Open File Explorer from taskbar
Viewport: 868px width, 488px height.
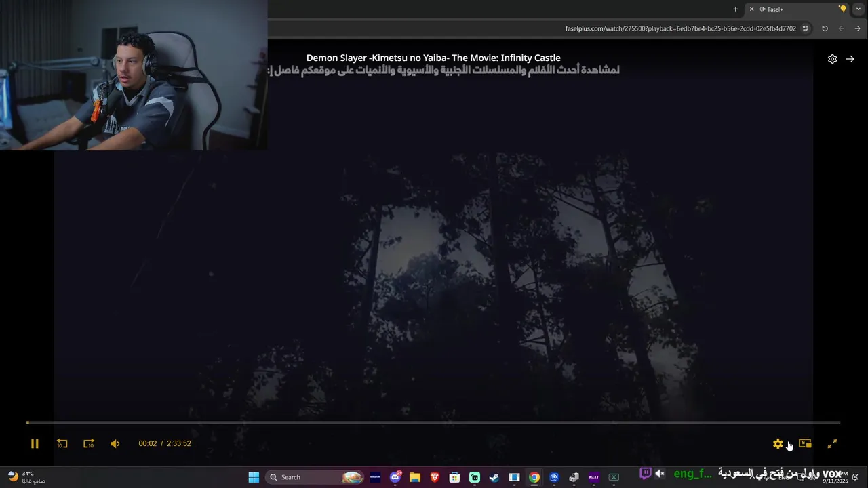[x=415, y=477]
